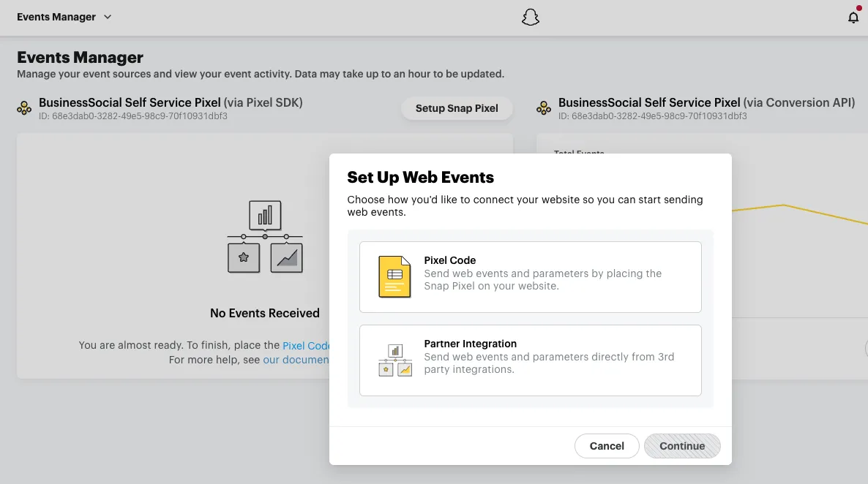868x484 pixels.
Task: Open the Snapchat ghost logo
Action: (x=531, y=17)
